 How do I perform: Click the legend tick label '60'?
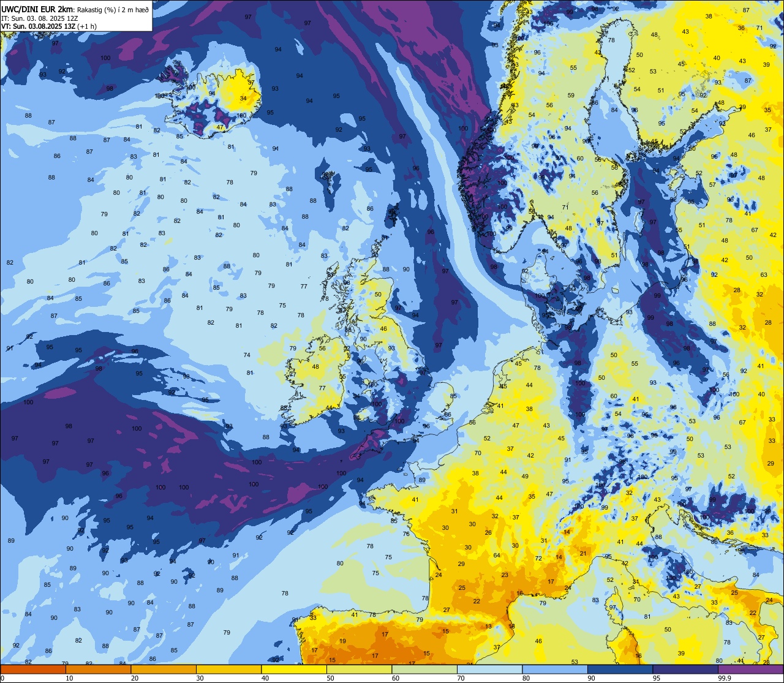click(396, 678)
